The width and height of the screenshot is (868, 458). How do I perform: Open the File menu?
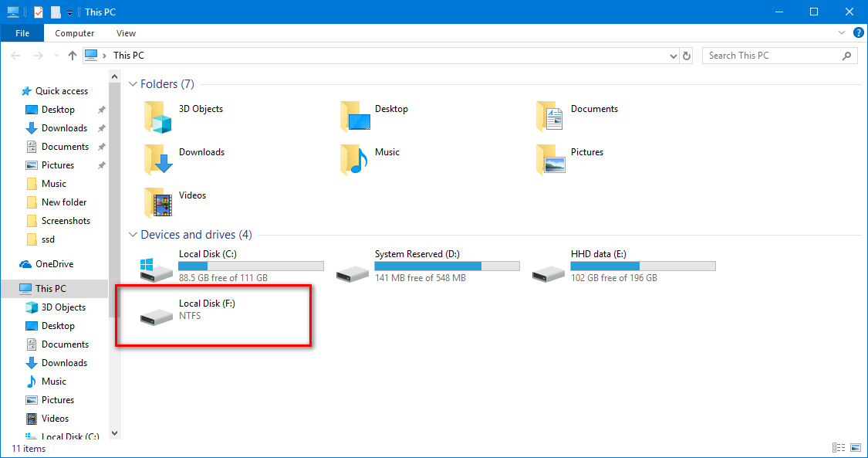[x=22, y=33]
